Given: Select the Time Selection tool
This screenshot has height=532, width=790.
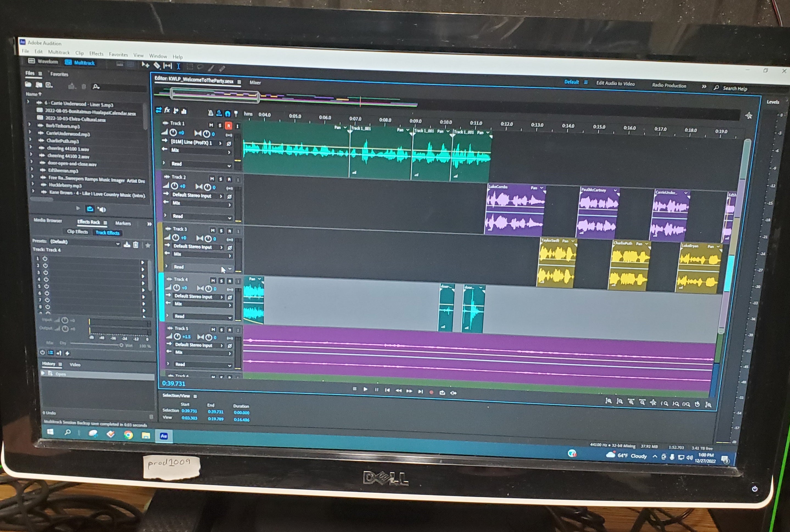Looking at the screenshot, I should pyautogui.click(x=178, y=66).
